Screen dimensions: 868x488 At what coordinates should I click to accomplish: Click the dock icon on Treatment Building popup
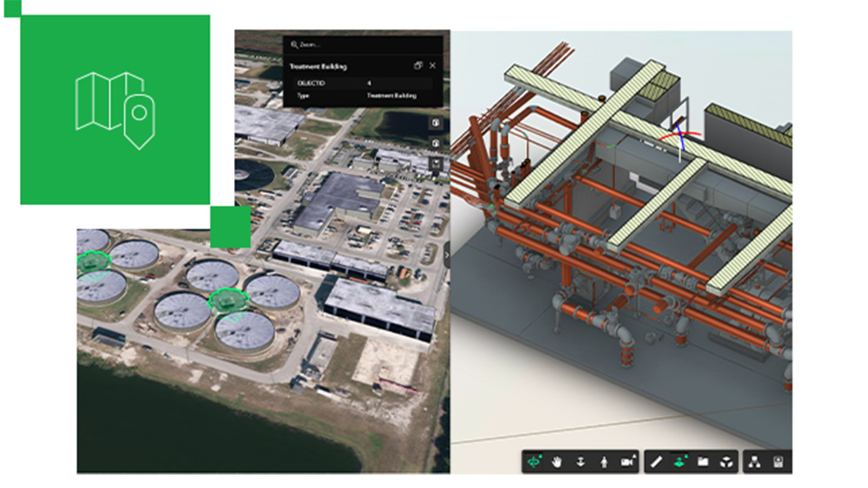tap(418, 66)
